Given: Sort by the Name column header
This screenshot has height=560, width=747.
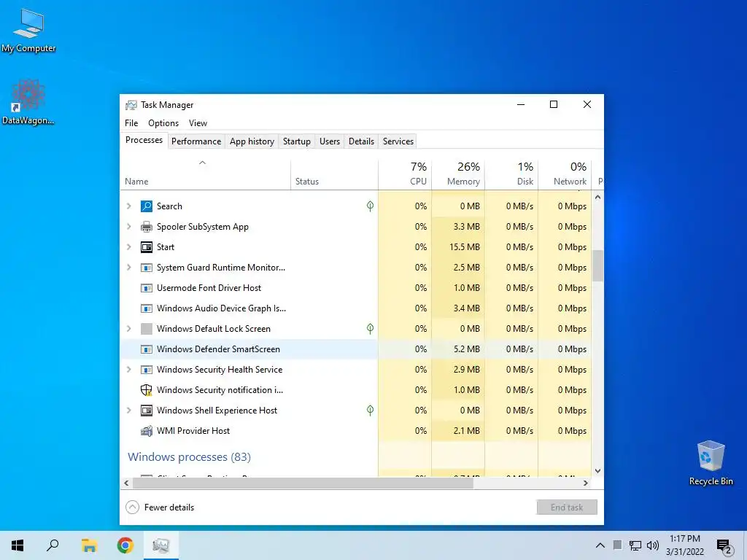Looking at the screenshot, I should point(205,175).
